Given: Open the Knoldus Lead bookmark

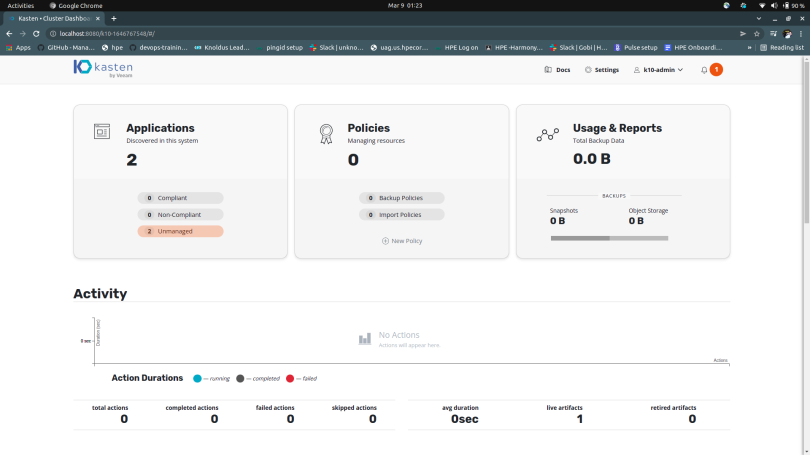Looking at the screenshot, I should (222, 48).
